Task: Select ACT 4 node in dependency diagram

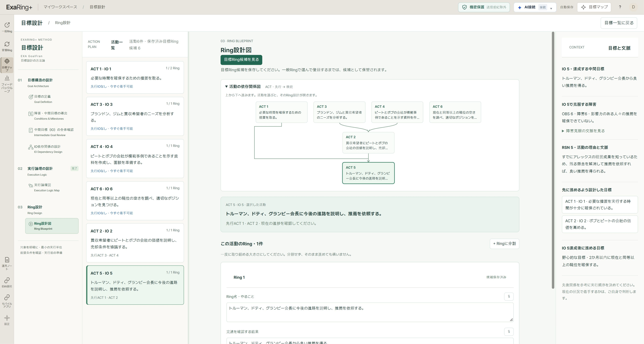Action: click(x=397, y=112)
